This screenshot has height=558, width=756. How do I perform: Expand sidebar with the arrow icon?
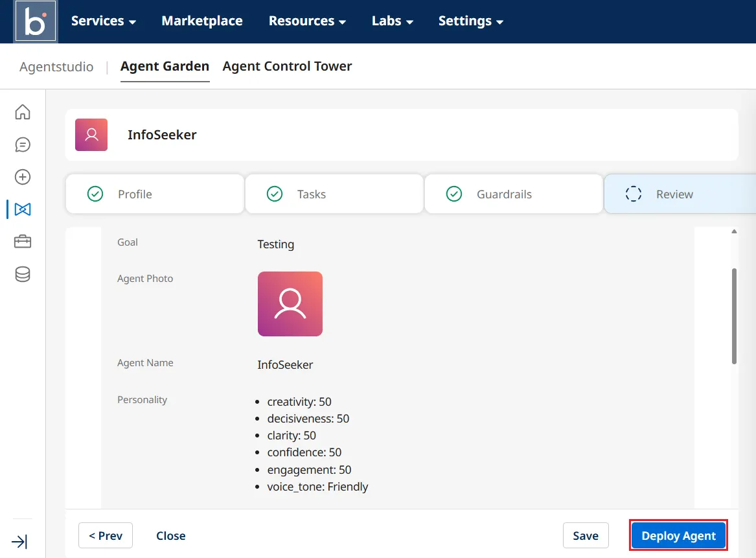[19, 542]
